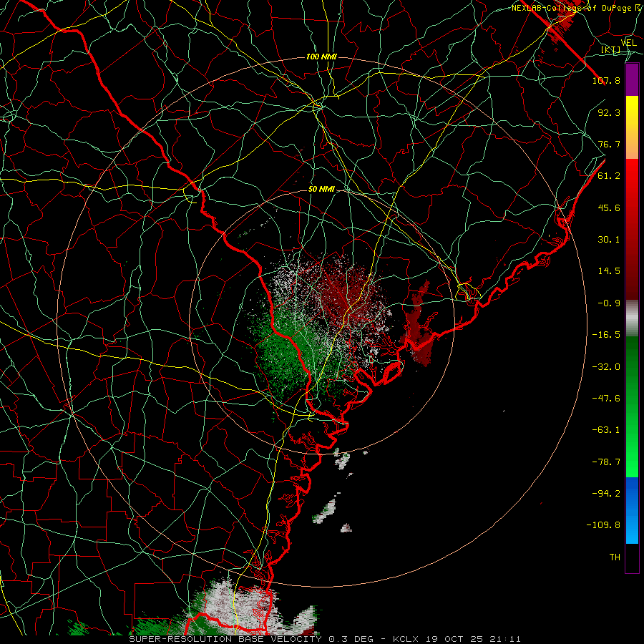The image size is (644, 644).
Task: Click the [KT] units label
Action: (611, 49)
